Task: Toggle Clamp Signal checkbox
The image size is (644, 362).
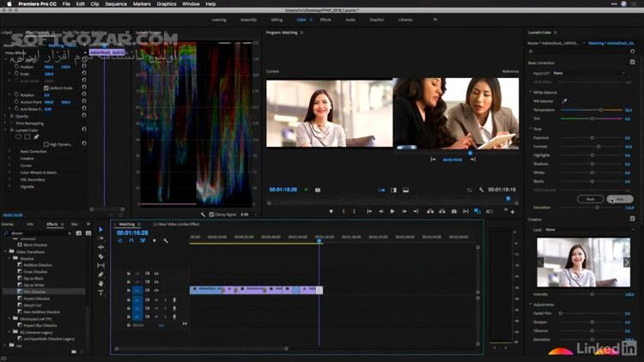Action: pos(211,214)
